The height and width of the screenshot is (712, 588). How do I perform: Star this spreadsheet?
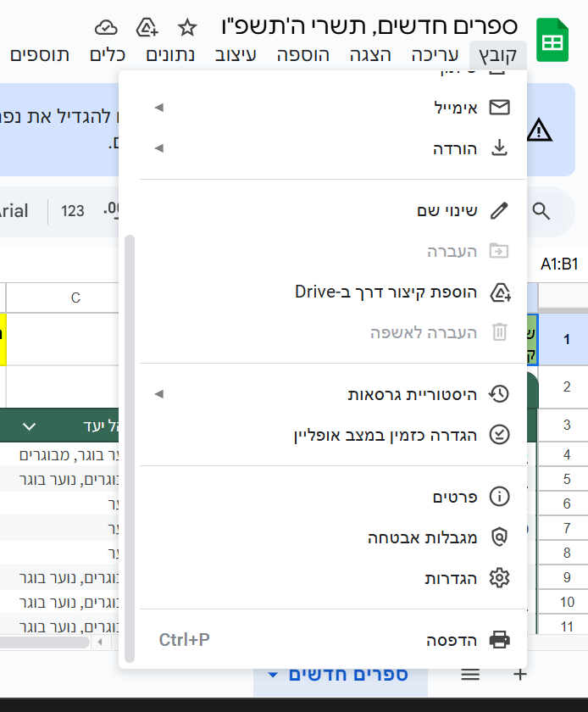(186, 27)
